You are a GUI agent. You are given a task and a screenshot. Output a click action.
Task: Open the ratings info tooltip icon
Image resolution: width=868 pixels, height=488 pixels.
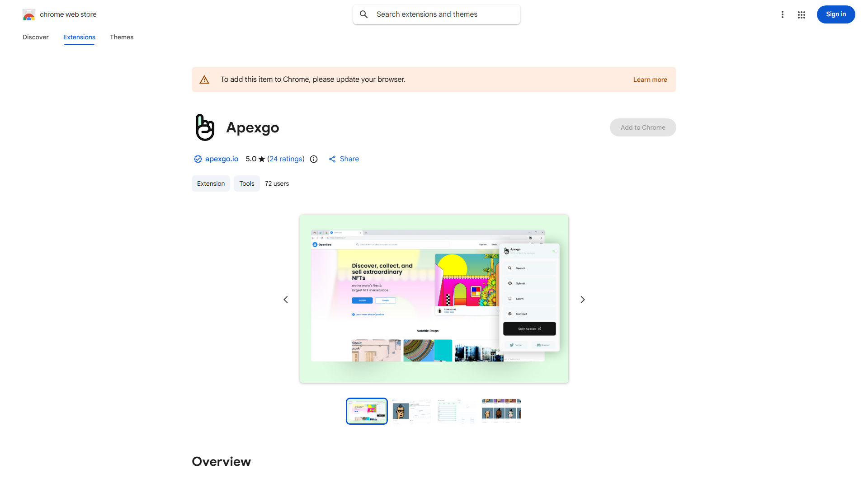coord(314,159)
